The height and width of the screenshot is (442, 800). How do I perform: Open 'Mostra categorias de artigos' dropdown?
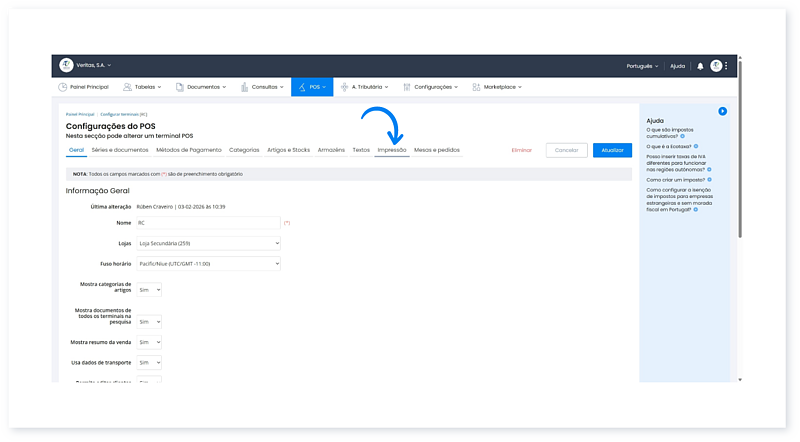[x=148, y=289]
